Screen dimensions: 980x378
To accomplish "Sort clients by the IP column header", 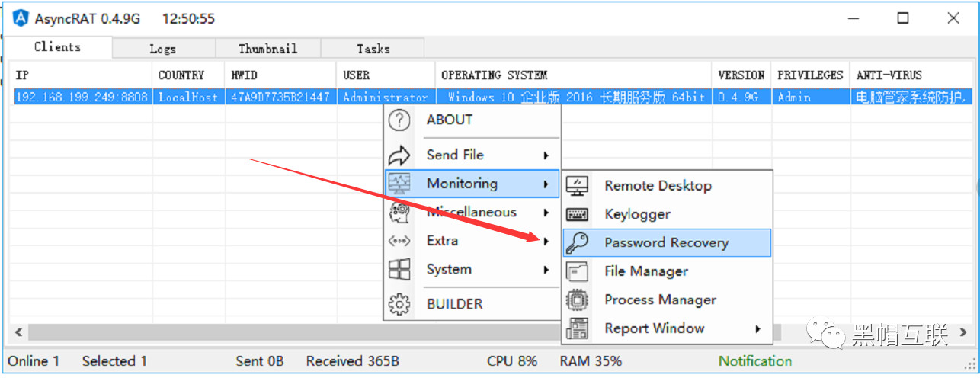I will [x=79, y=75].
